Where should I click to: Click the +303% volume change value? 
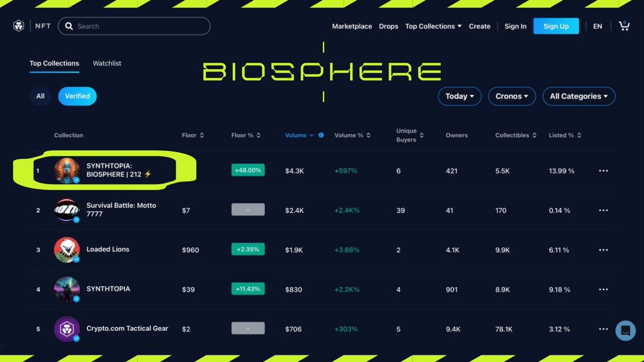click(346, 329)
